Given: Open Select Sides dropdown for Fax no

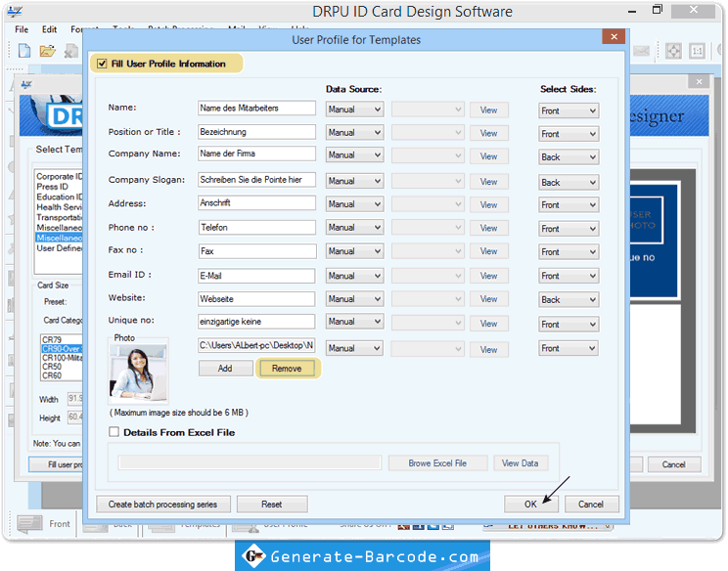Looking at the screenshot, I should click(569, 252).
